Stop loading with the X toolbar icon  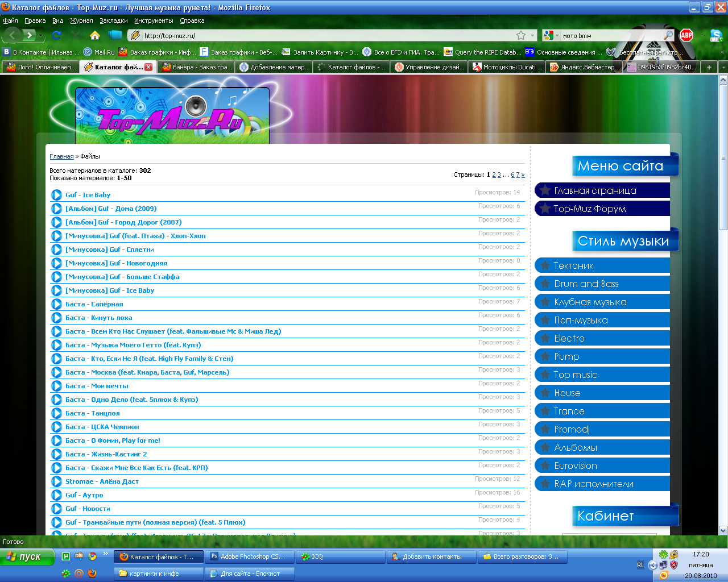coord(75,35)
